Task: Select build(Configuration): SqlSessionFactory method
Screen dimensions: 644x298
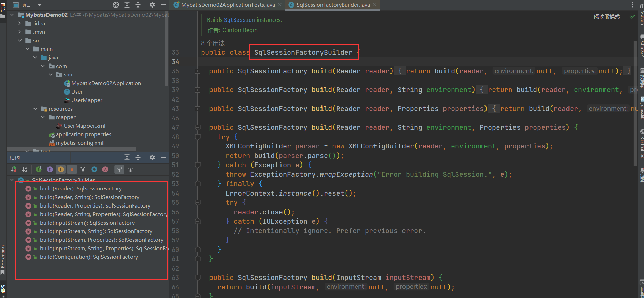Action: coord(89,257)
